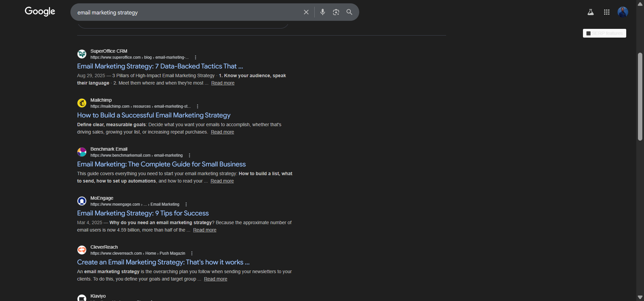Click the Google logo

pyautogui.click(x=40, y=12)
